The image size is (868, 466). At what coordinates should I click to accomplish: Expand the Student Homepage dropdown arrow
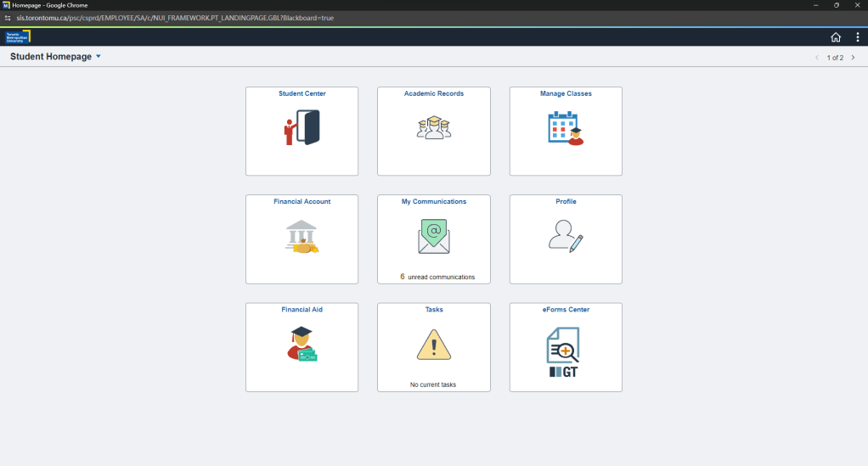pyautogui.click(x=99, y=57)
